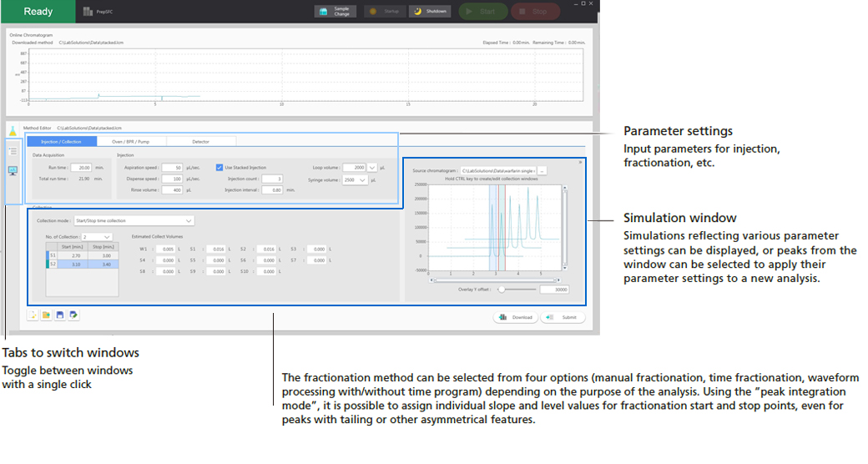Click the Overlay Y offset slider handle

[501, 290]
